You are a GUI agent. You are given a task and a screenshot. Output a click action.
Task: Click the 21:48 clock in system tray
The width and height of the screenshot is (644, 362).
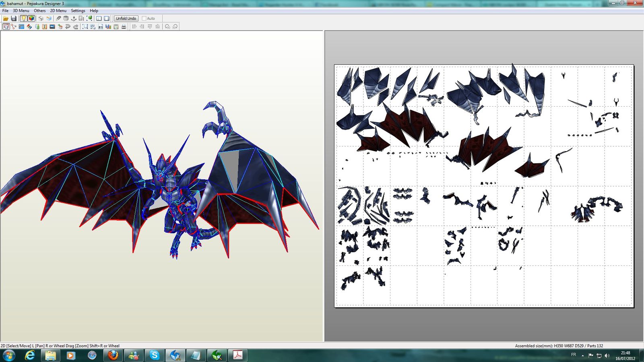point(625,353)
